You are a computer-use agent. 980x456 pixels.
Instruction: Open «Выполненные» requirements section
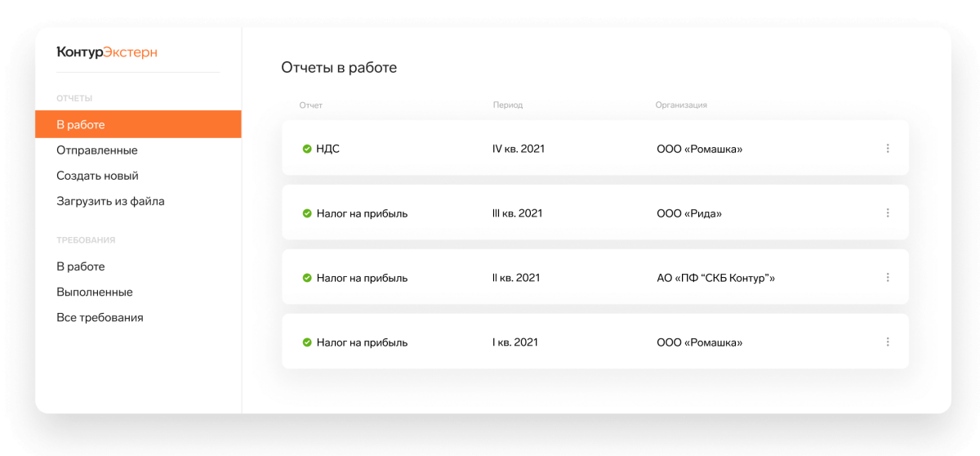coord(94,292)
